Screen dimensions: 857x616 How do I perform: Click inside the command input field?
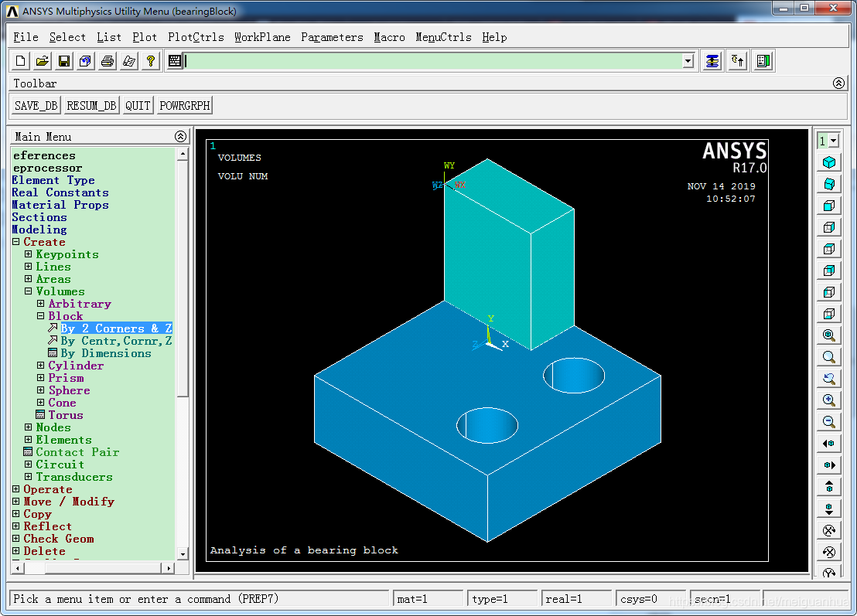[x=433, y=61]
